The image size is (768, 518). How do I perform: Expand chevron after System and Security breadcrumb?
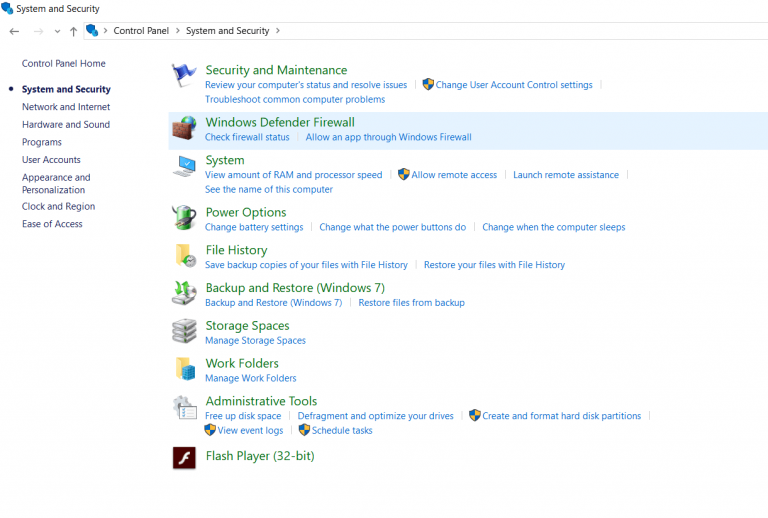278,31
